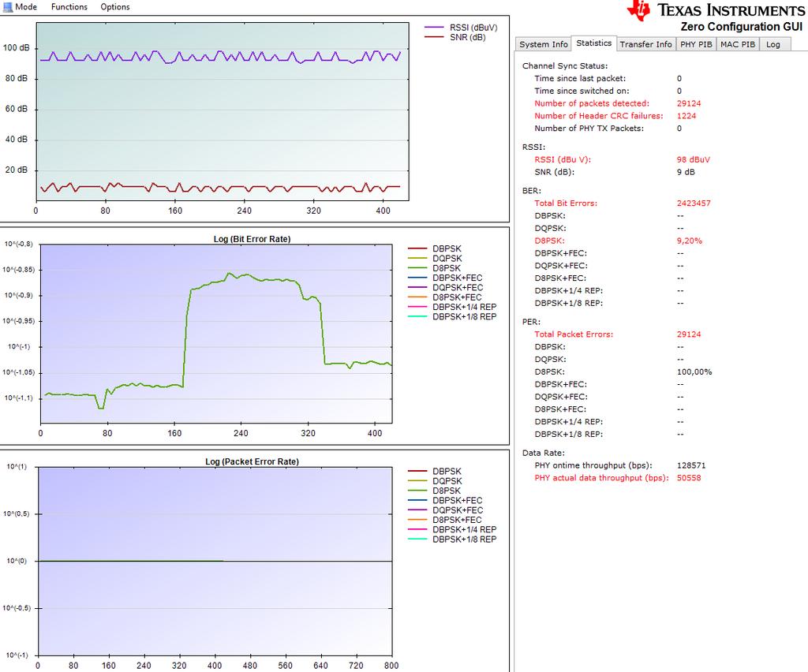Viewport: 808px width, 672px height.
Task: Click the RSSI (dBuV) legend entry
Action: point(461,28)
